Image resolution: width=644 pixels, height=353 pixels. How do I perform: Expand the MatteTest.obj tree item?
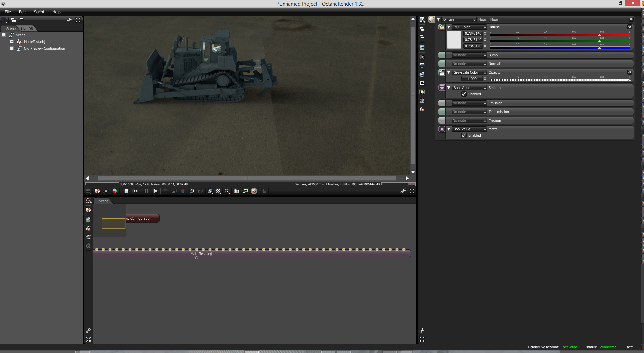point(12,42)
